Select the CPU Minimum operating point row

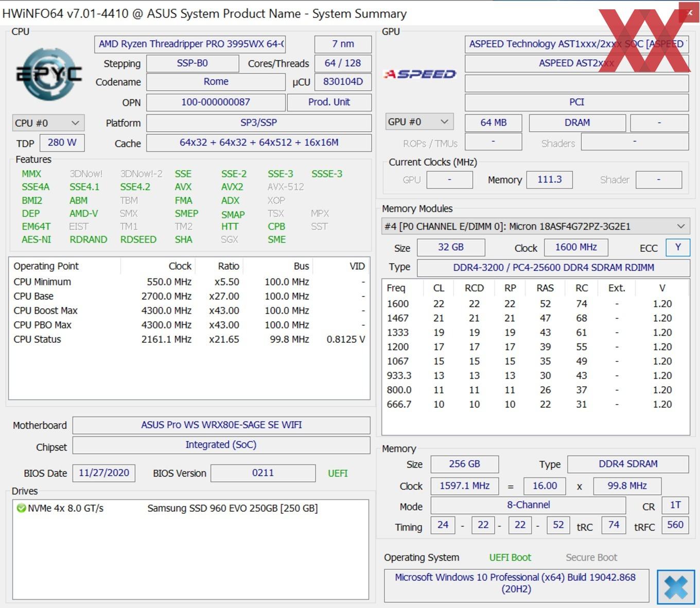pyautogui.click(x=189, y=282)
